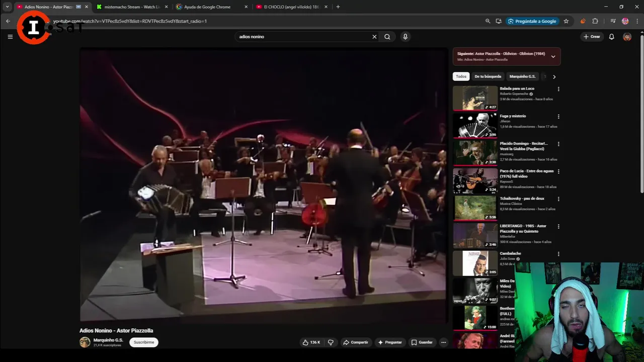644x362 pixels.
Task: Click the Crear button
Action: 592,37
